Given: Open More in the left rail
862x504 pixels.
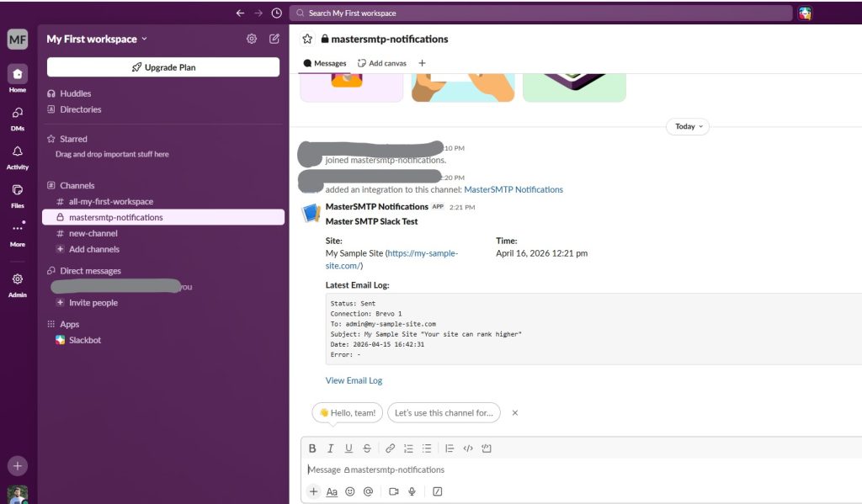Looking at the screenshot, I should coord(18,234).
